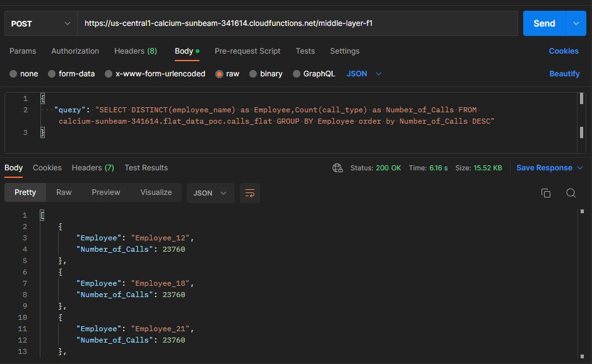
Task: Click 23760 on response line 8
Action: 174,295
